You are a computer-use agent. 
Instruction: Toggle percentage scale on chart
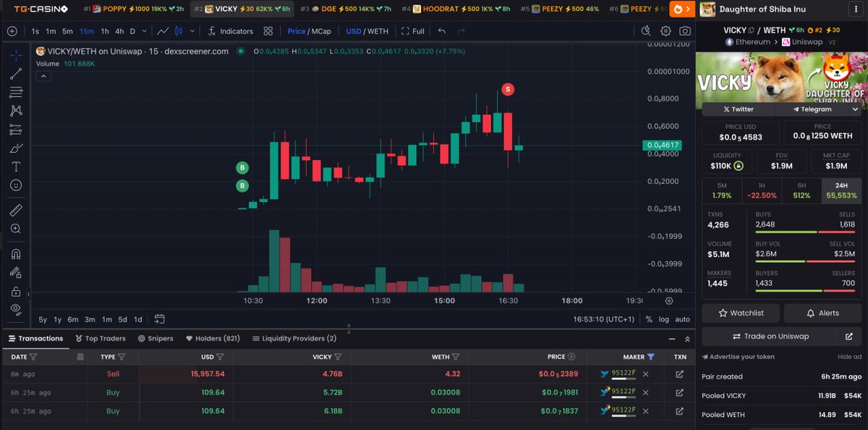click(x=649, y=319)
